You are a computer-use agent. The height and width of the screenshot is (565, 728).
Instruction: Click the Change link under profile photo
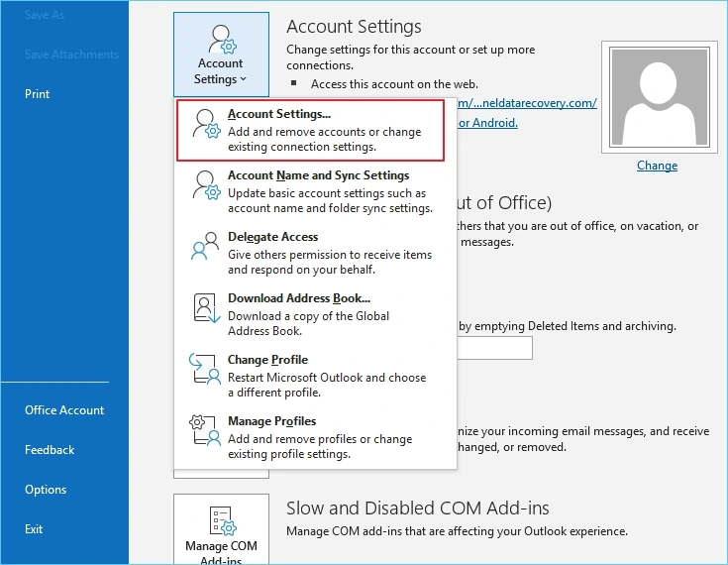pyautogui.click(x=657, y=166)
